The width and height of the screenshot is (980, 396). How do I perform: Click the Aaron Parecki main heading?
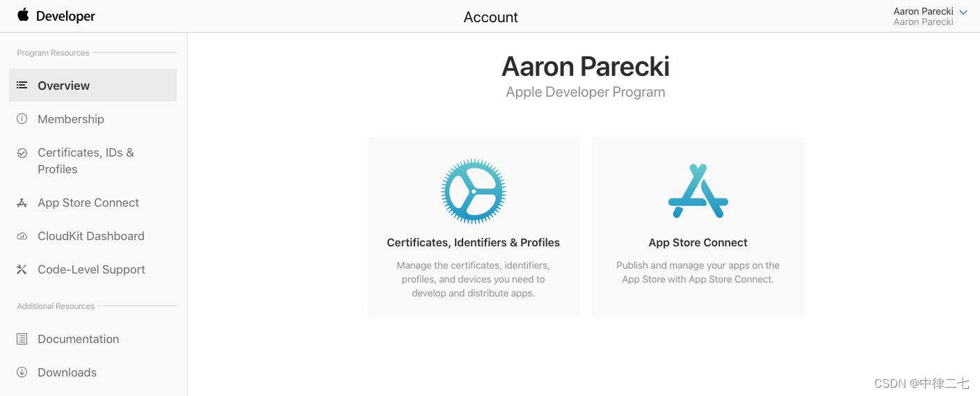click(x=585, y=67)
